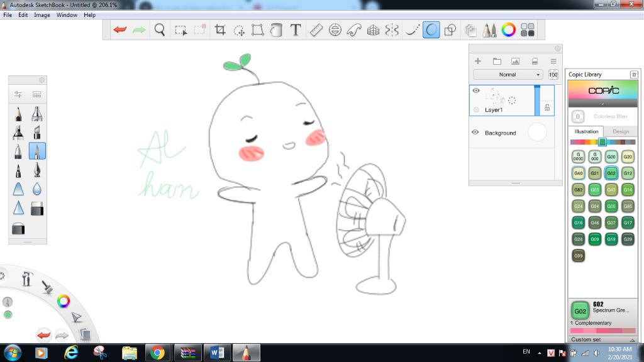
Task: Select the Draw Shapes tool
Action: (450, 30)
